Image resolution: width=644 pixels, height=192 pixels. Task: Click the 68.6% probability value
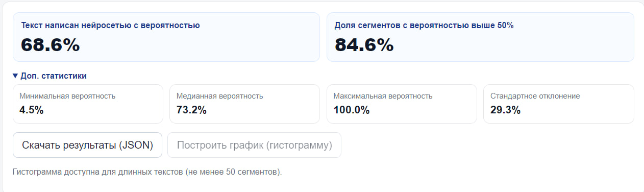pyautogui.click(x=50, y=45)
